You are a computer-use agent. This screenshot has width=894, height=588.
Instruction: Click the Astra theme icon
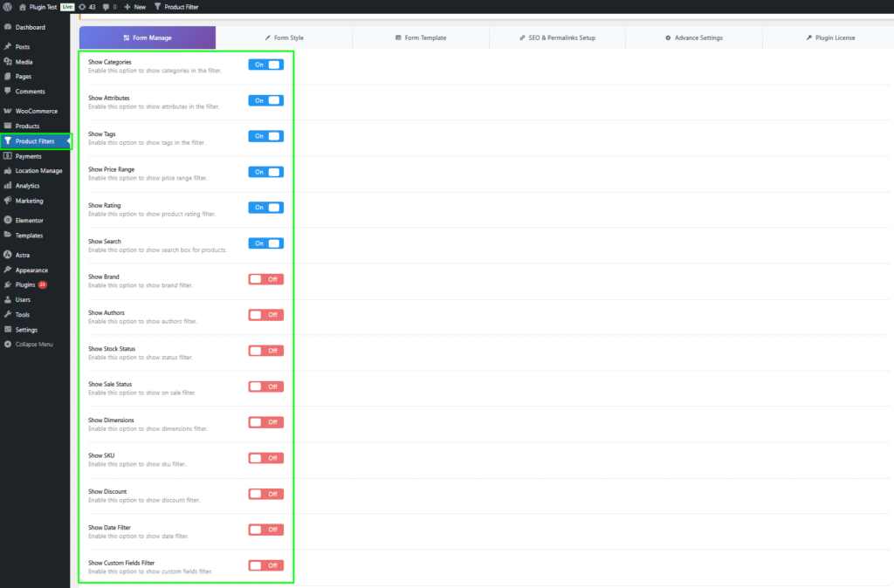8,256
